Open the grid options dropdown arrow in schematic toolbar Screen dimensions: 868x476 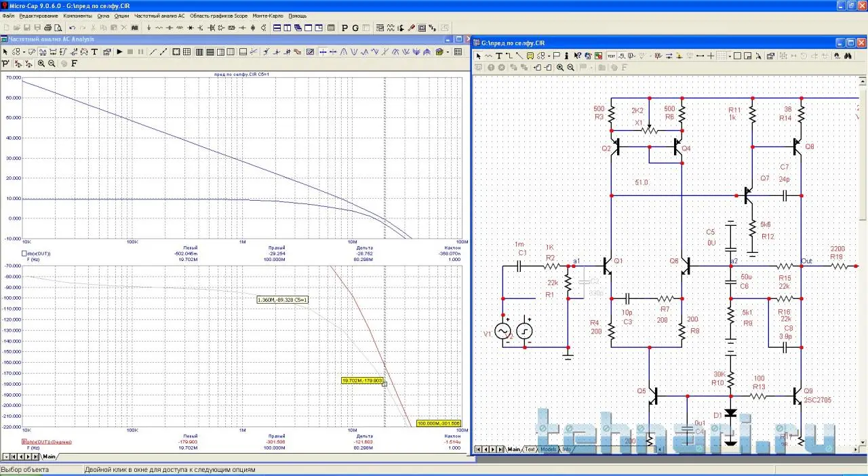pos(729,56)
